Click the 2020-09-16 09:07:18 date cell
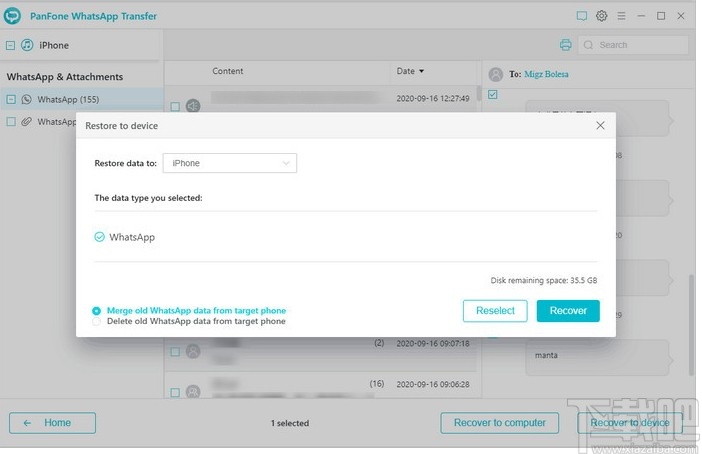The width and height of the screenshot is (702, 454). point(433,343)
